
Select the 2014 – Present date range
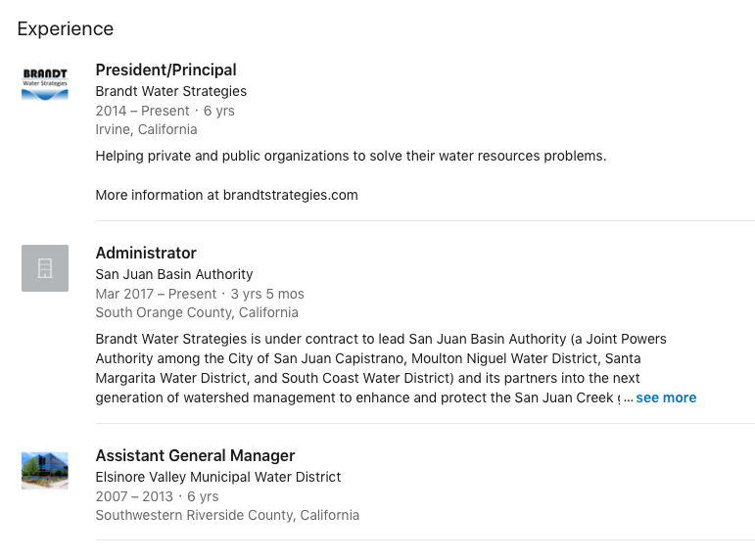tap(143, 111)
